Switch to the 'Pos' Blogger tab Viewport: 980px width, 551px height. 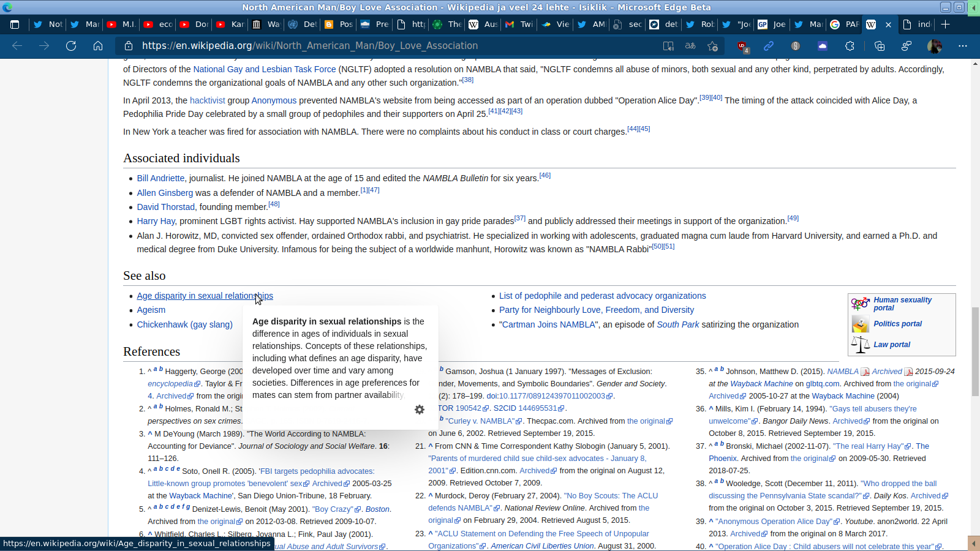point(338,24)
